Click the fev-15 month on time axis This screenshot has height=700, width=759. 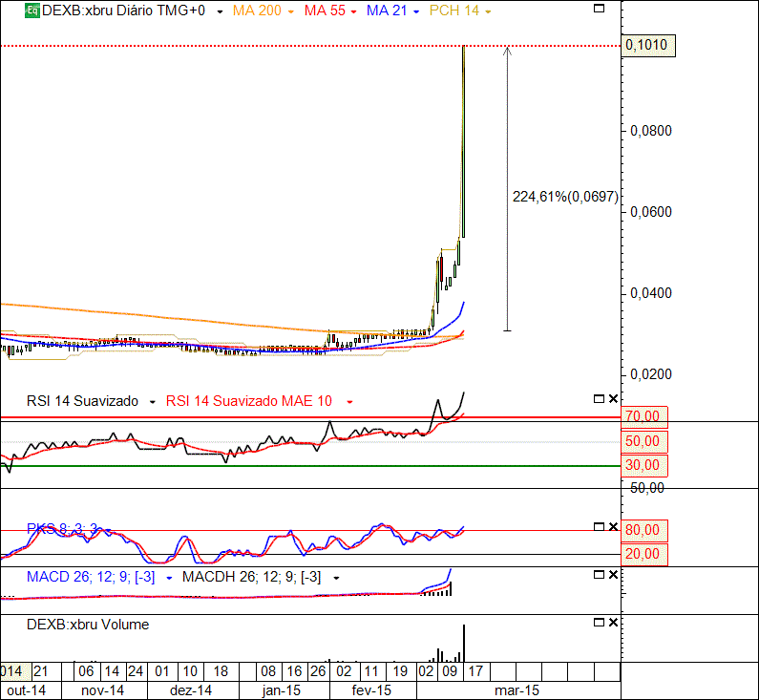(371, 690)
